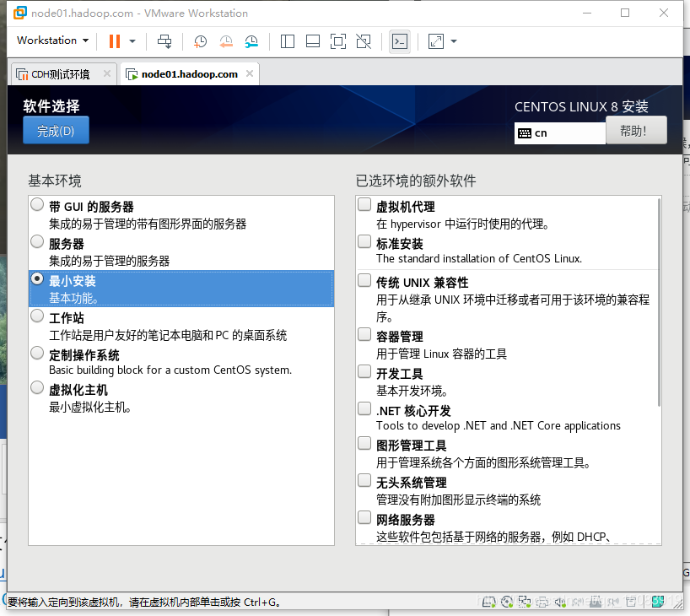Enable the 容器管理 checkbox
The height and width of the screenshot is (616, 690).
point(364,334)
